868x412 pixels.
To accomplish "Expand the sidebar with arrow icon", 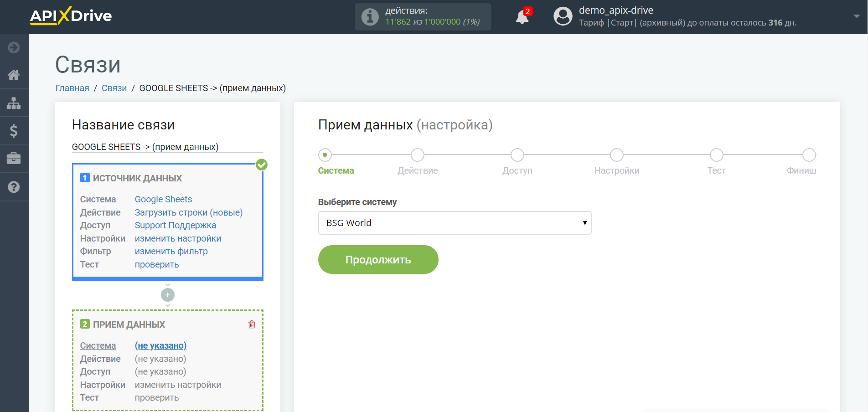I will (x=14, y=47).
